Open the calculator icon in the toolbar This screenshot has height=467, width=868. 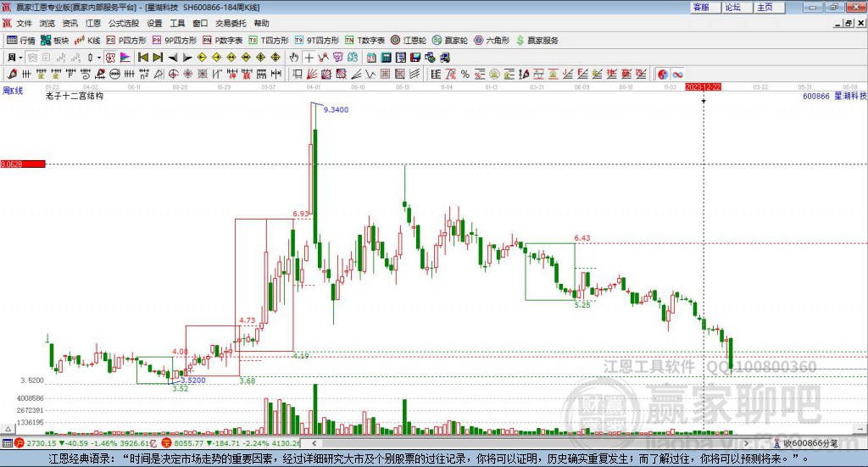pos(386,58)
